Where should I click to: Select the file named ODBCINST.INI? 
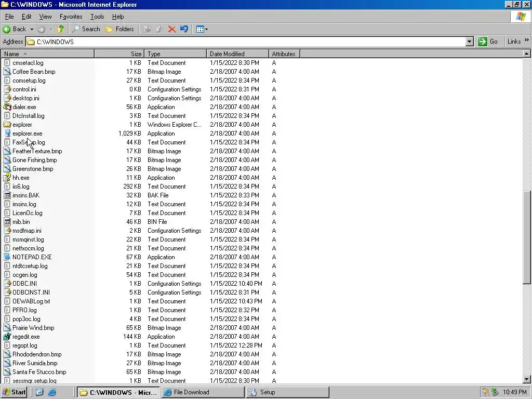31,292
